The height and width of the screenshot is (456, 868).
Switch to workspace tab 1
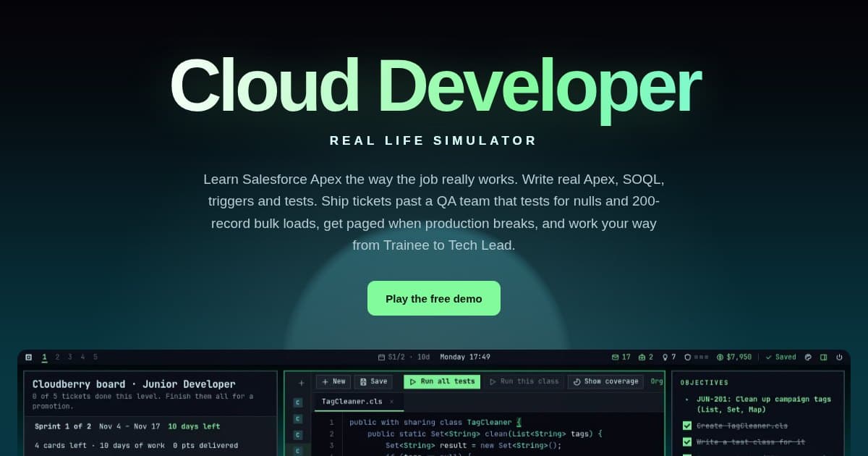(44, 357)
